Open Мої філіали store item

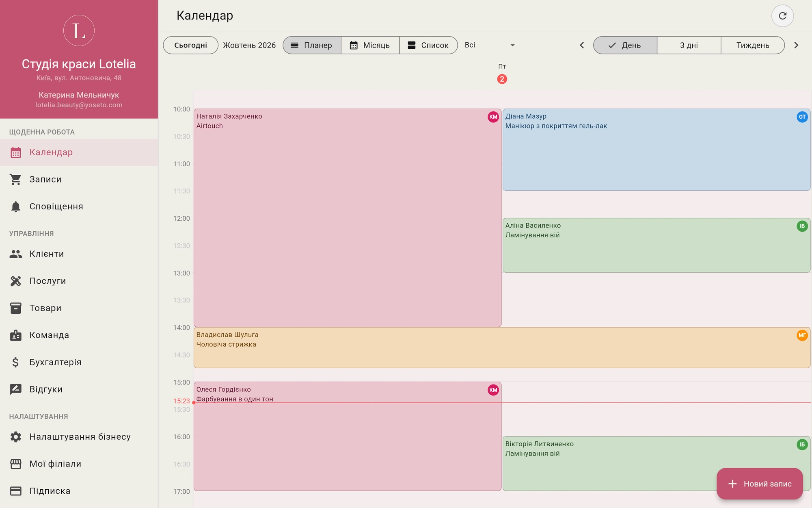(x=79, y=464)
